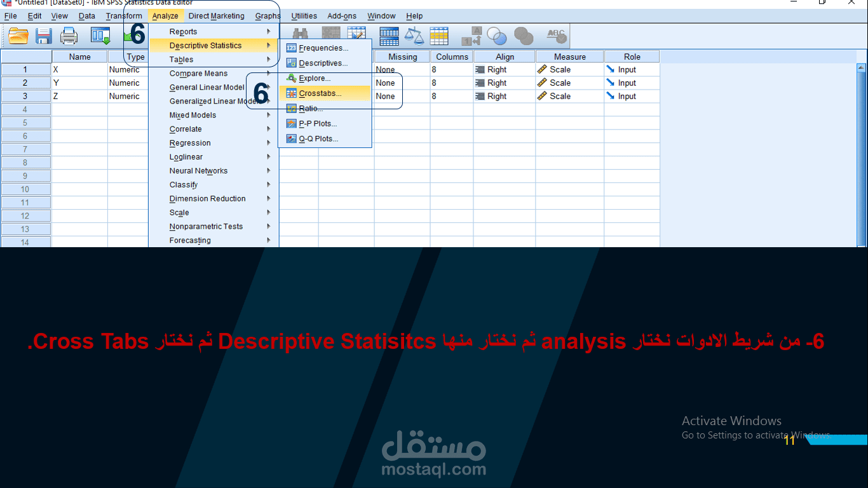
Task: Expand the Loglinear submenu
Action: pos(214,158)
